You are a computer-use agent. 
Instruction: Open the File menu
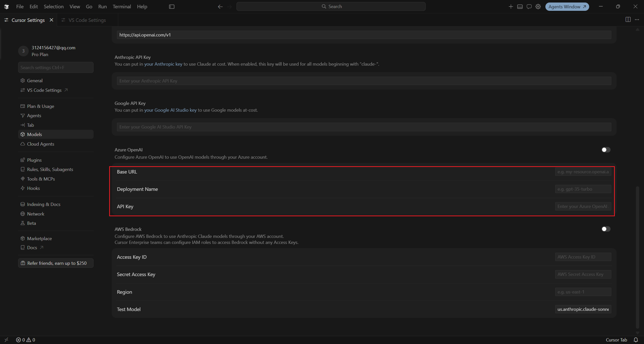(20, 7)
